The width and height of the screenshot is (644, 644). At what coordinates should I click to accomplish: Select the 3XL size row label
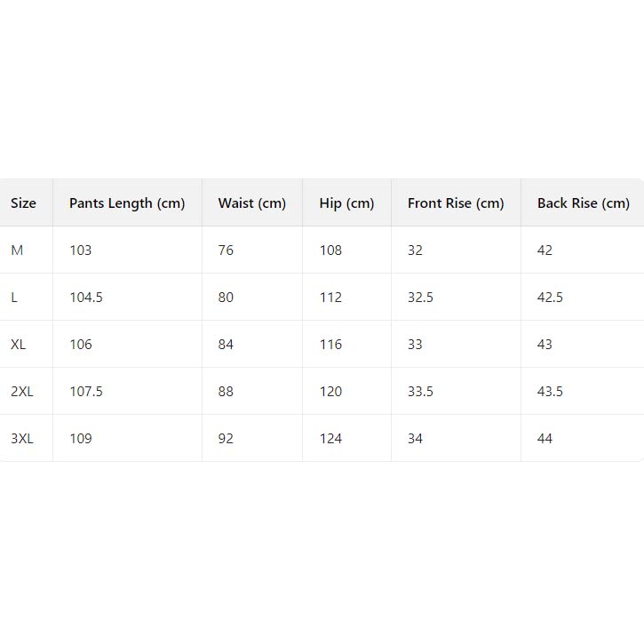click(22, 439)
